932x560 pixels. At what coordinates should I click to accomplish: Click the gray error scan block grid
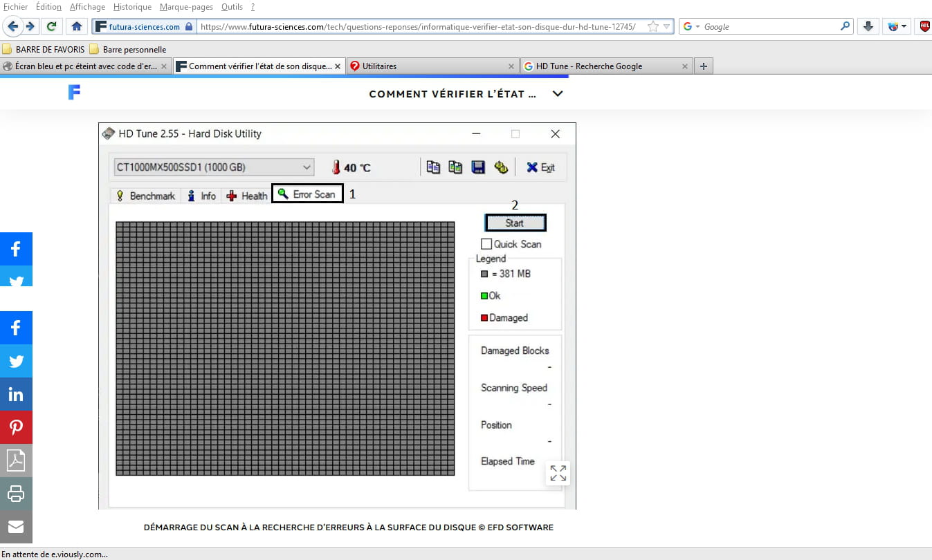click(285, 348)
